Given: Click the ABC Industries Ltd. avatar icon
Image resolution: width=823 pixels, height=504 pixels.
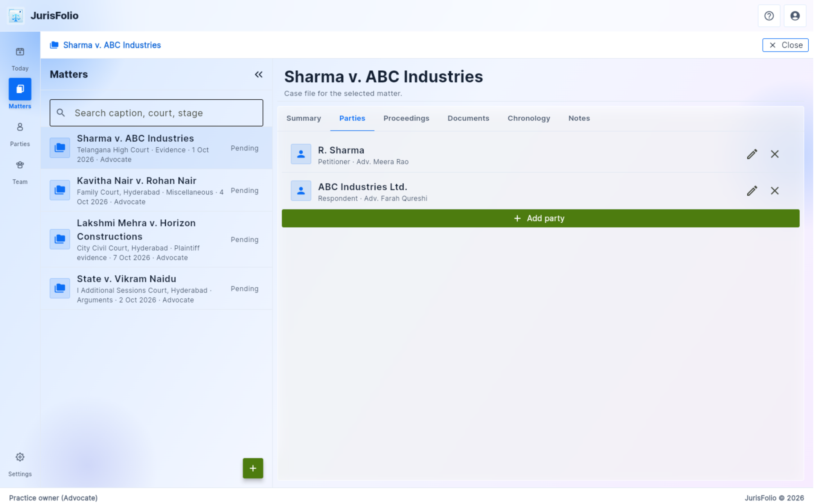Looking at the screenshot, I should (x=301, y=191).
